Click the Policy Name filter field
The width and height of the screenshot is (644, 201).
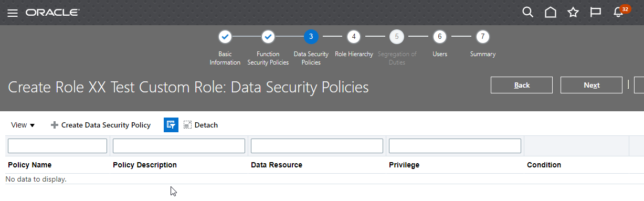point(57,146)
